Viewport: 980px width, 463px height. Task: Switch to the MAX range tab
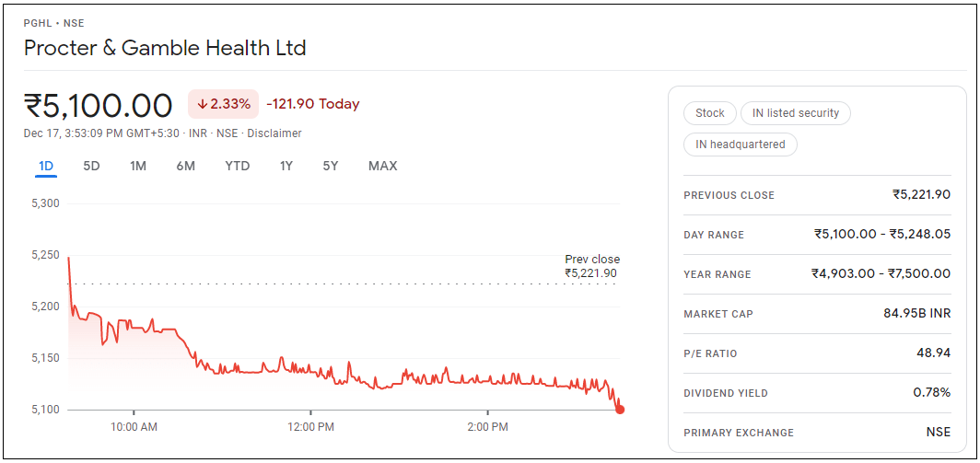tap(382, 166)
